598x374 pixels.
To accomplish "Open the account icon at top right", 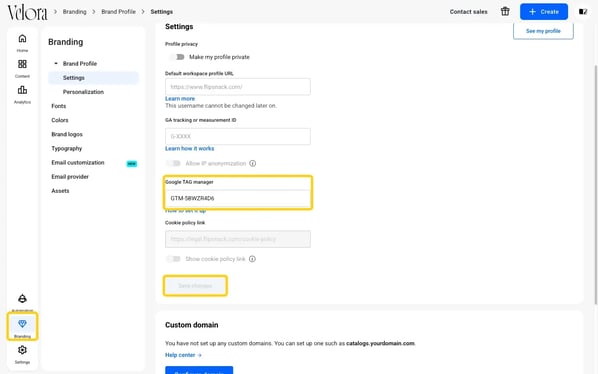I will (583, 11).
